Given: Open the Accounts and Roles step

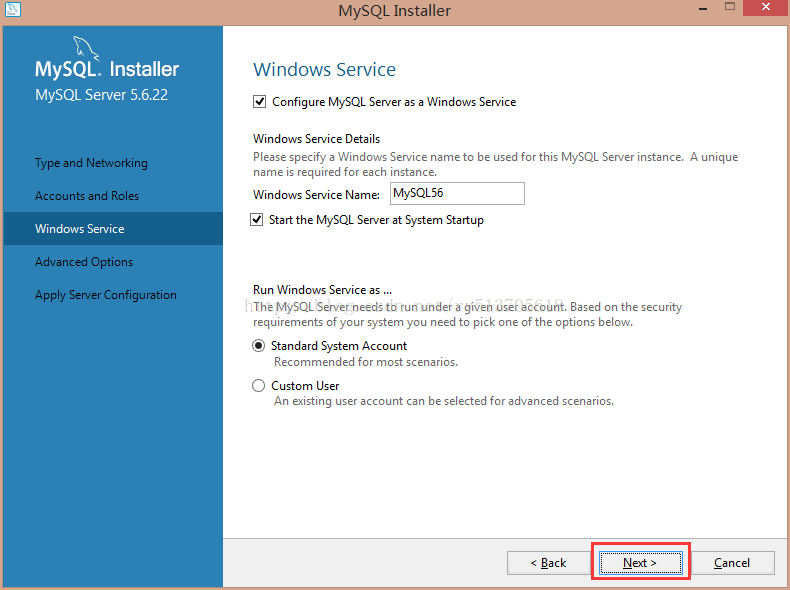Looking at the screenshot, I should click(x=87, y=196).
